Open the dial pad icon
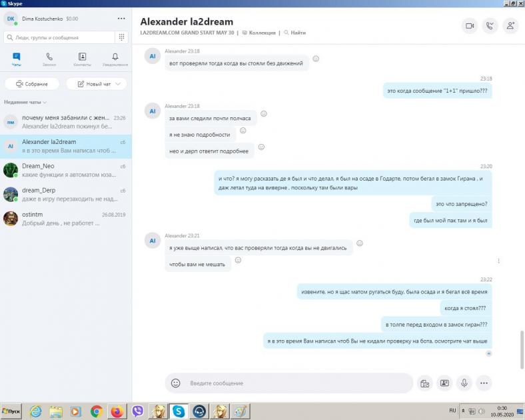Viewport: 525px width, 420px height. point(122,37)
